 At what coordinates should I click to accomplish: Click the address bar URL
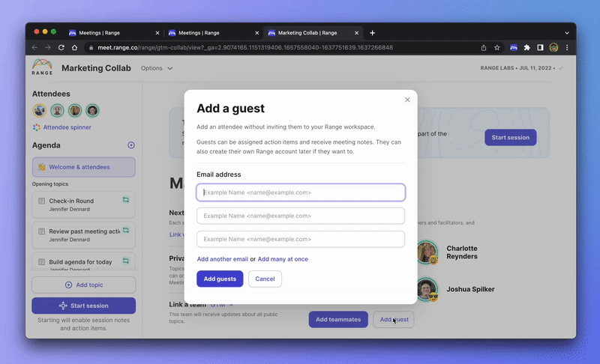pos(245,48)
